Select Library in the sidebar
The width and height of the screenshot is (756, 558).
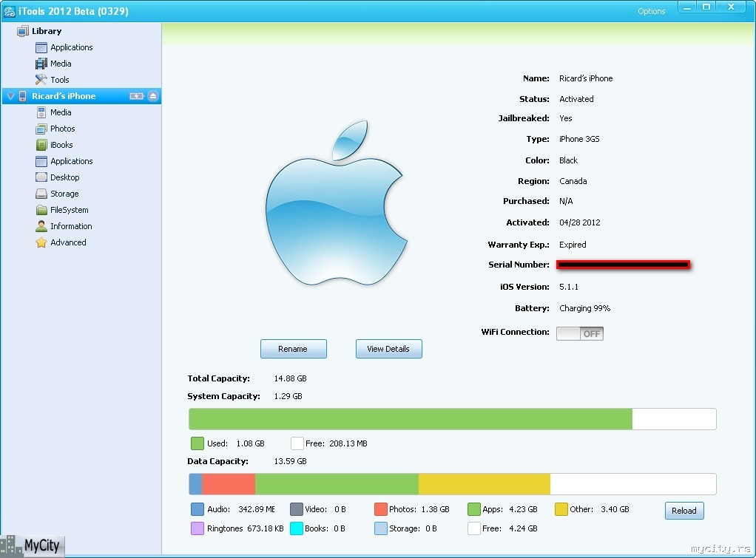(47, 31)
